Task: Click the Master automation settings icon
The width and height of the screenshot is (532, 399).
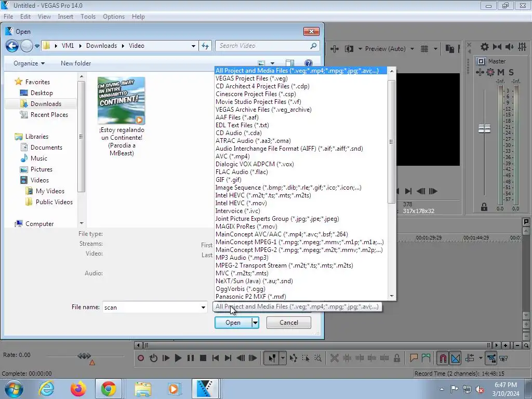Action: click(490, 72)
